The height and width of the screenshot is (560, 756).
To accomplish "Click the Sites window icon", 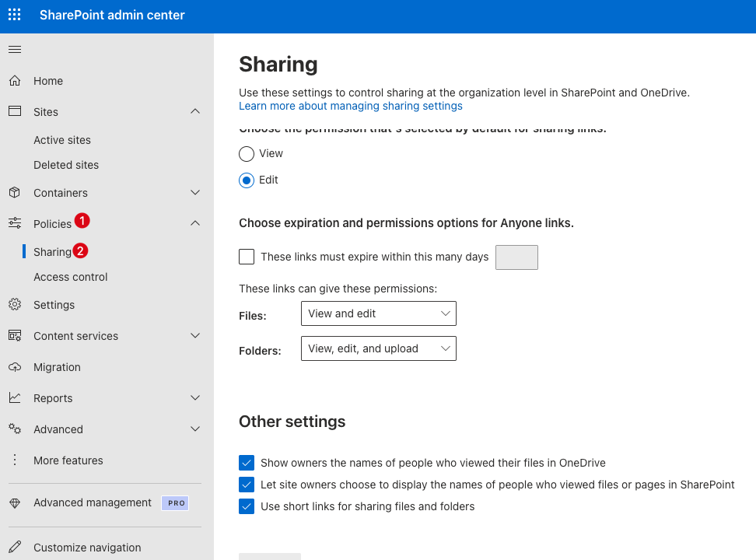I will coord(15,111).
